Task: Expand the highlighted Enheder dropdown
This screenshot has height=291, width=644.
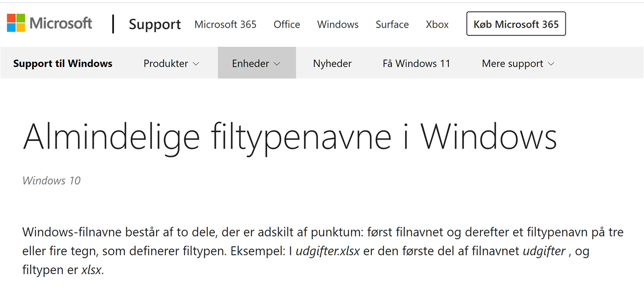Action: [257, 63]
